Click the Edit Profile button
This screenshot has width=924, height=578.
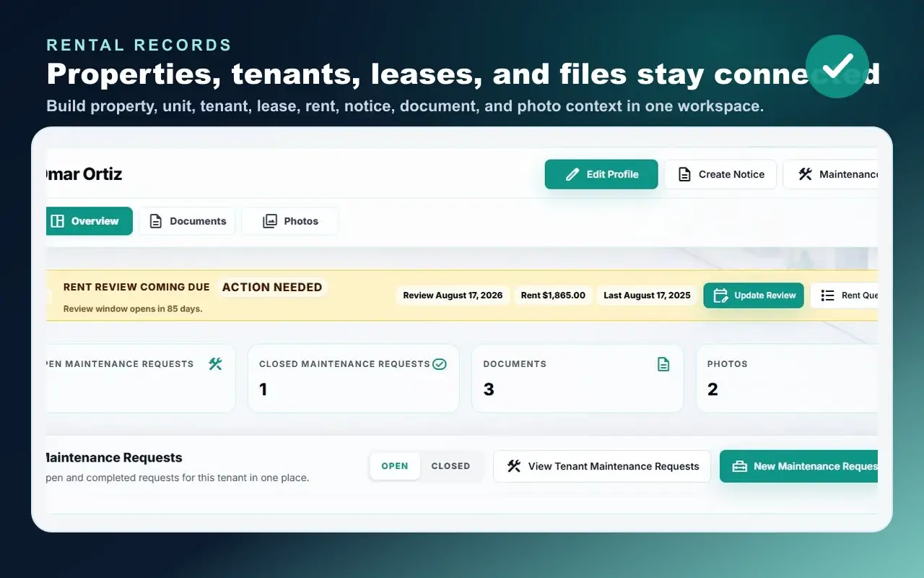601,174
